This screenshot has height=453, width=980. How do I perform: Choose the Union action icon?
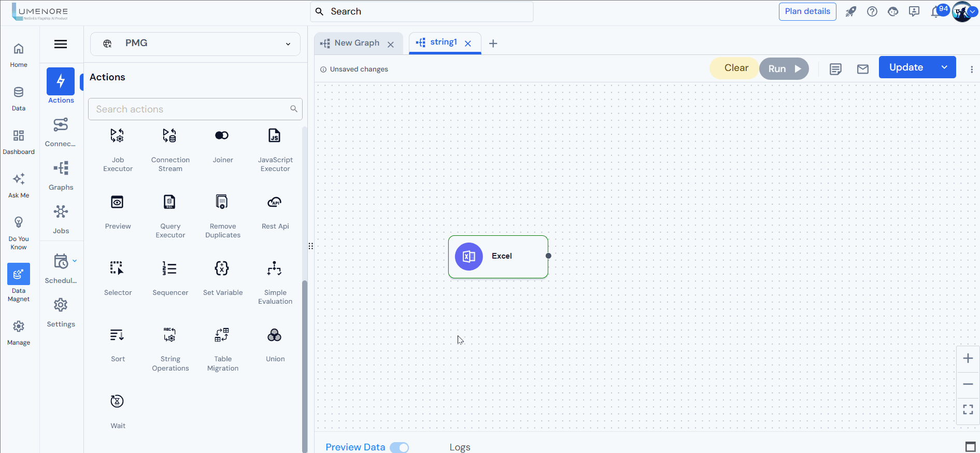pos(275,336)
